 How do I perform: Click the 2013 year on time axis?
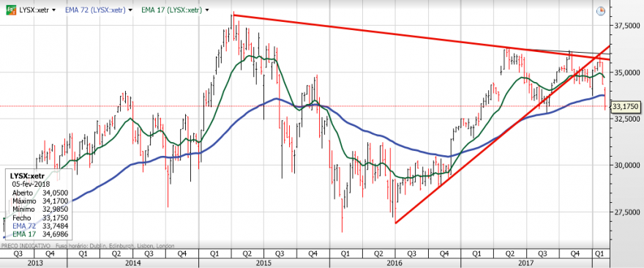click(34, 262)
